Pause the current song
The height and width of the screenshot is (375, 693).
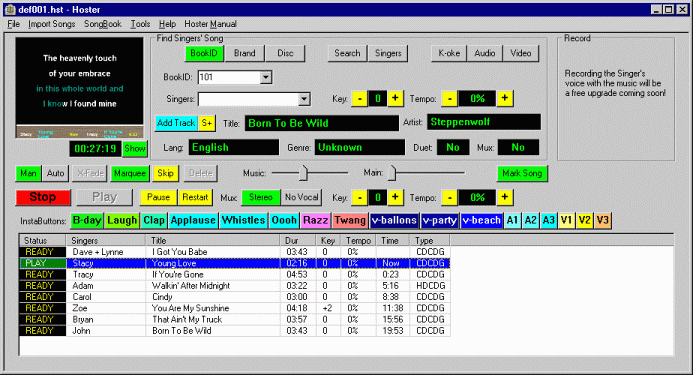coord(158,197)
